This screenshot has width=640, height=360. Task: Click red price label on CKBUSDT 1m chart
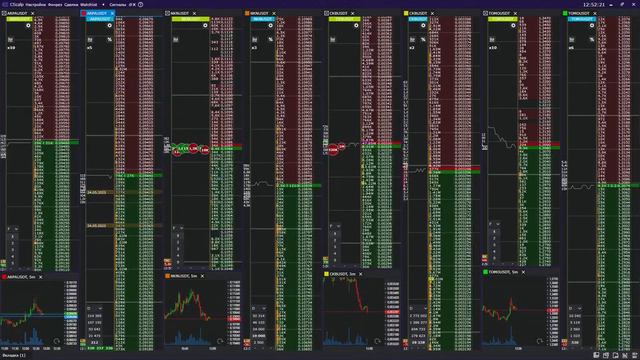392,312
